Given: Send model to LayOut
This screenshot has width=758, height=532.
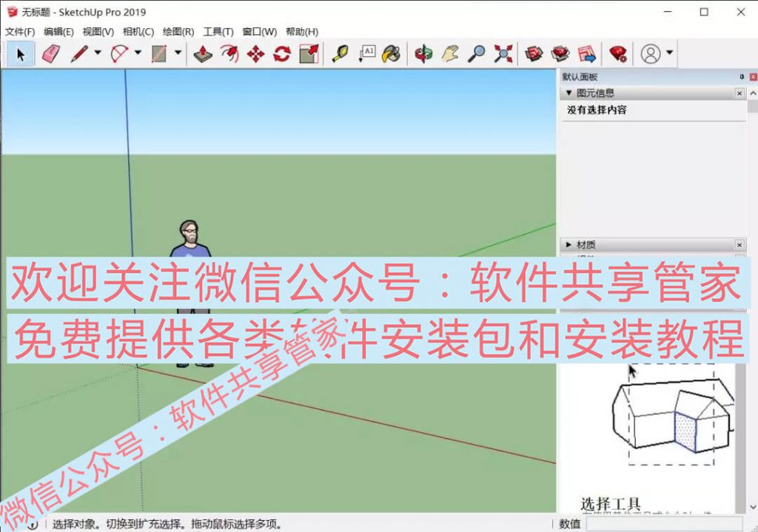Looking at the screenshot, I should tap(587, 53).
